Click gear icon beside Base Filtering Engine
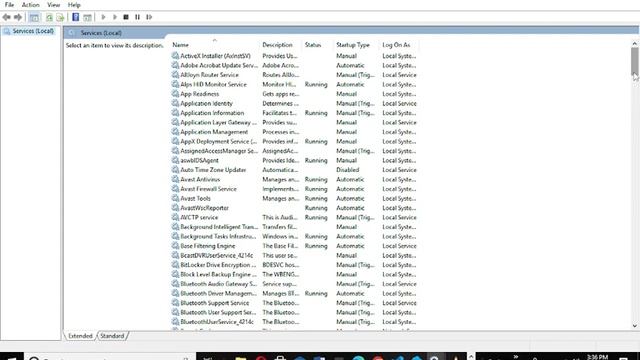The image size is (640, 360). [x=175, y=246]
